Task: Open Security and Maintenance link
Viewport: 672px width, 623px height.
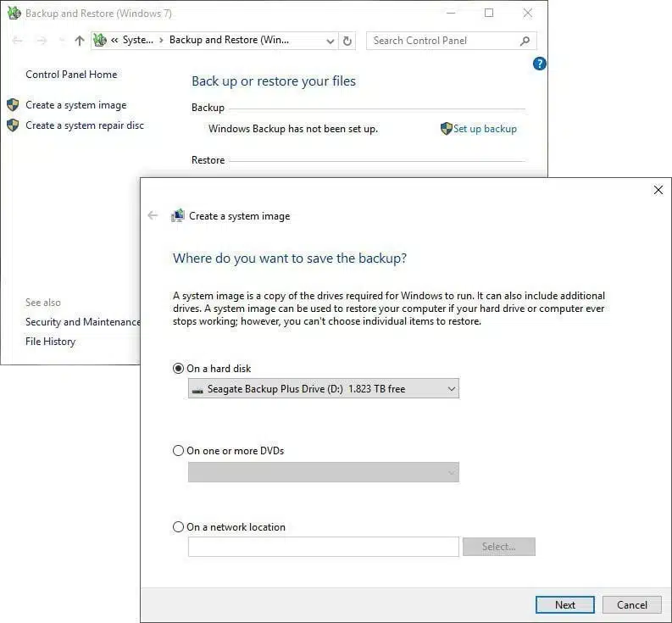Action: point(83,321)
